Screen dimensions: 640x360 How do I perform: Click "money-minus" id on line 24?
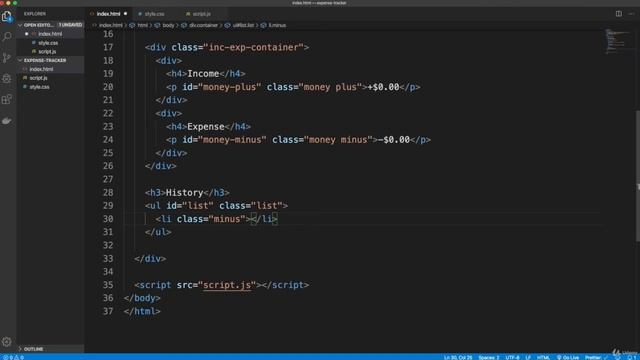click(x=232, y=140)
